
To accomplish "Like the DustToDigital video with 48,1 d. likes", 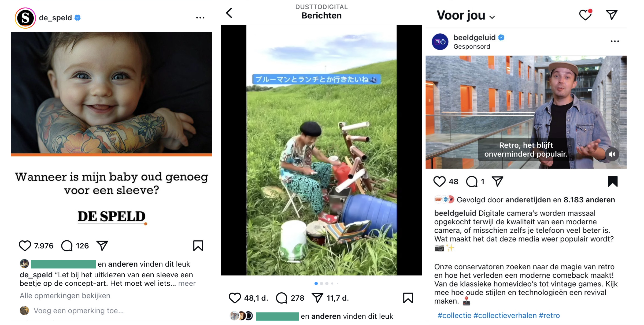I will (235, 298).
